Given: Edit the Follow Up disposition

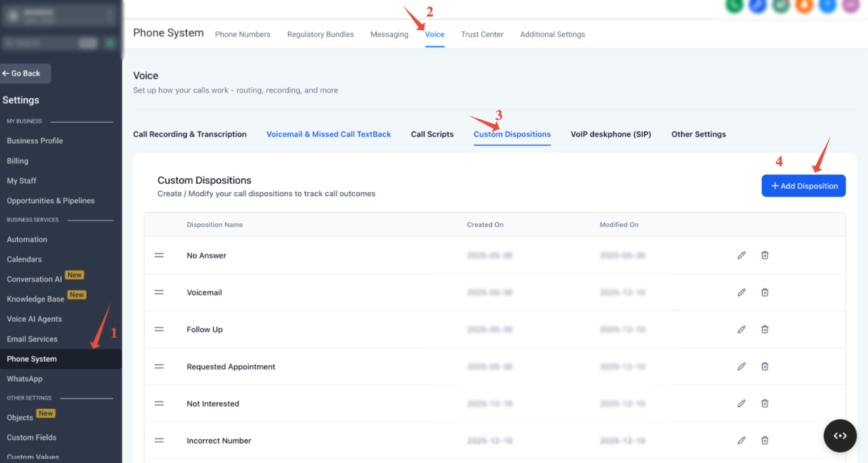Looking at the screenshot, I should tap(741, 329).
